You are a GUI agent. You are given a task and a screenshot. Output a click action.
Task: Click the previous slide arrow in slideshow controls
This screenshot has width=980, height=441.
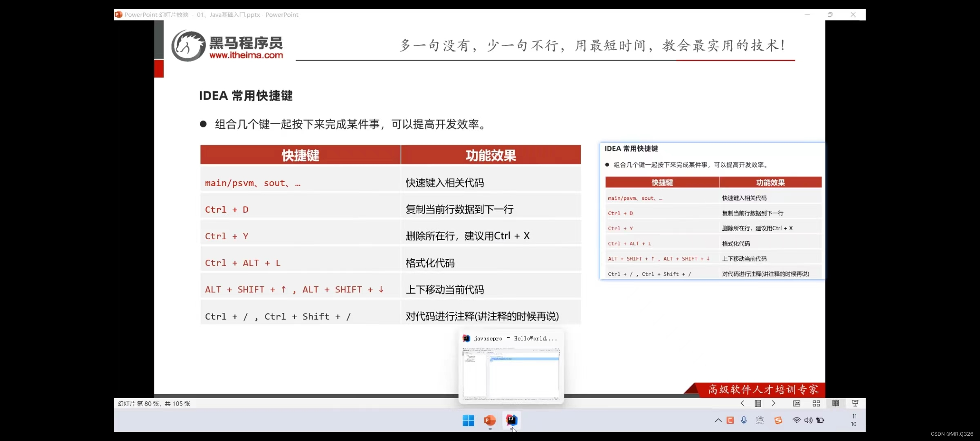pyautogui.click(x=742, y=403)
